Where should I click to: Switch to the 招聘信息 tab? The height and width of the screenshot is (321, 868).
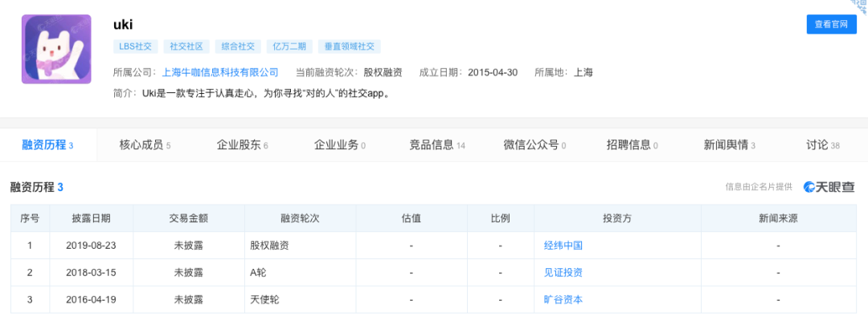[x=633, y=145]
